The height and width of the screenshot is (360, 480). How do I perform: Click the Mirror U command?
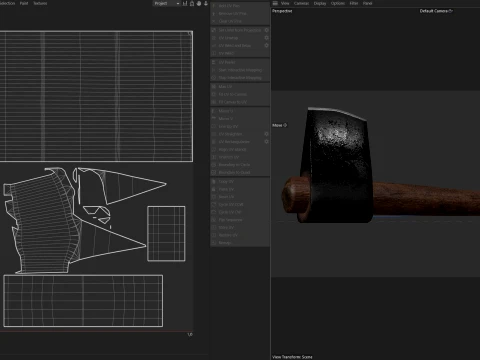pyautogui.click(x=226, y=111)
